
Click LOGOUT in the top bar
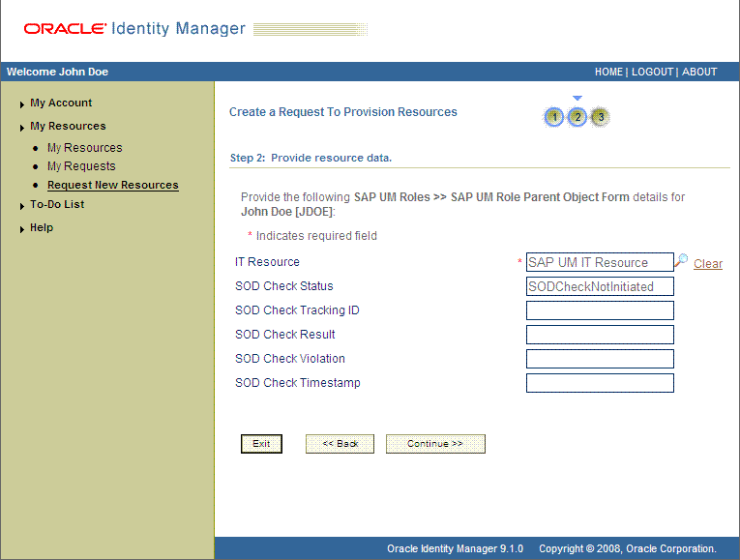click(652, 72)
